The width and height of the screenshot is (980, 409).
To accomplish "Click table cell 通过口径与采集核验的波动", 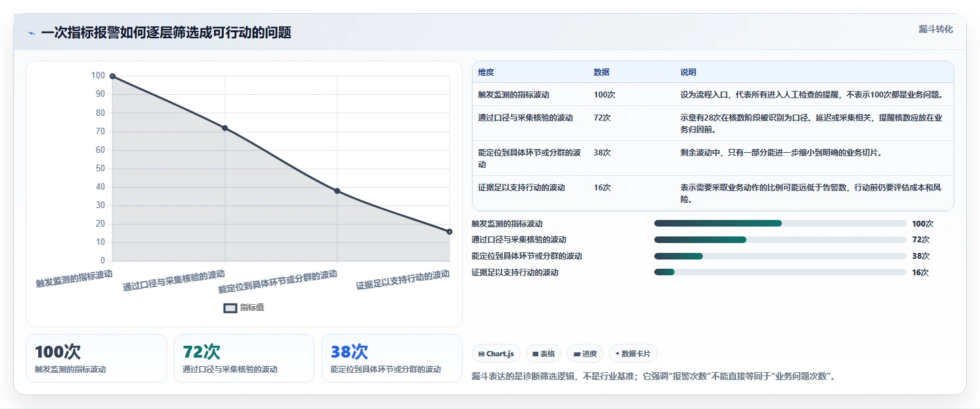I will click(x=526, y=118).
